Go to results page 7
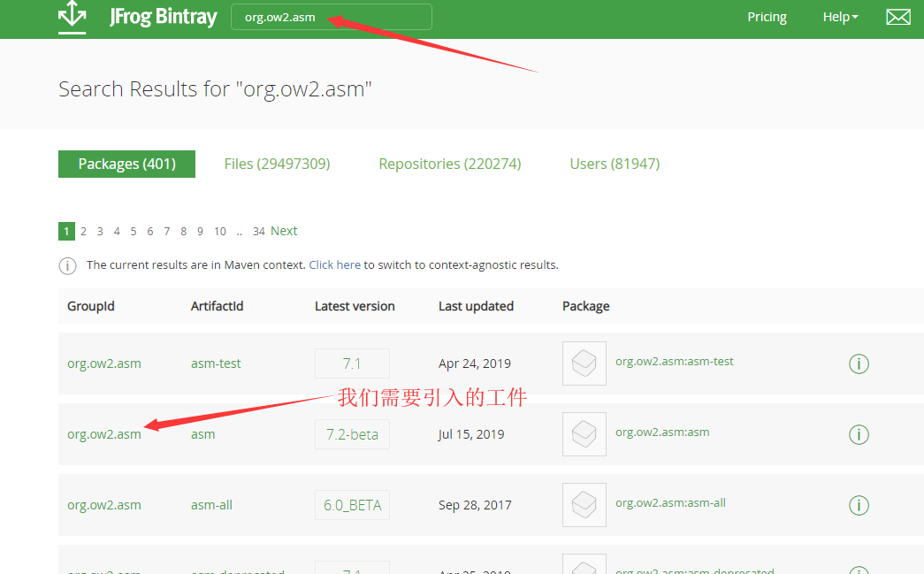The width and height of the screenshot is (924, 574). pos(167,232)
